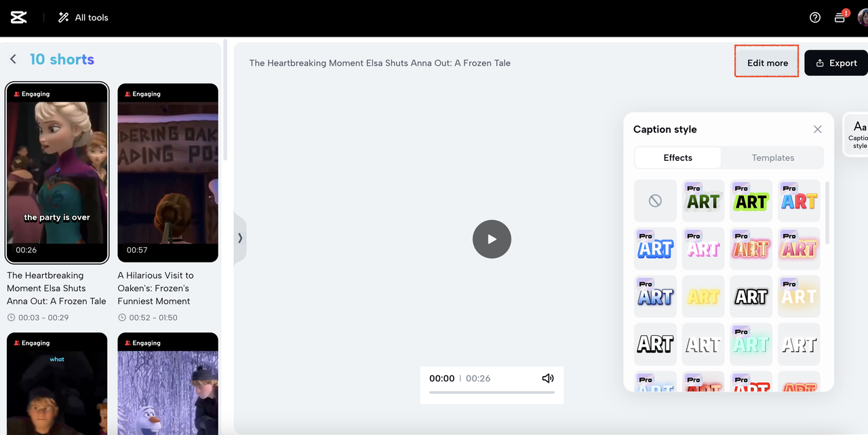Click the 00:57 duration on Oaken's thumbnail
Image resolution: width=868 pixels, height=435 pixels.
click(137, 250)
